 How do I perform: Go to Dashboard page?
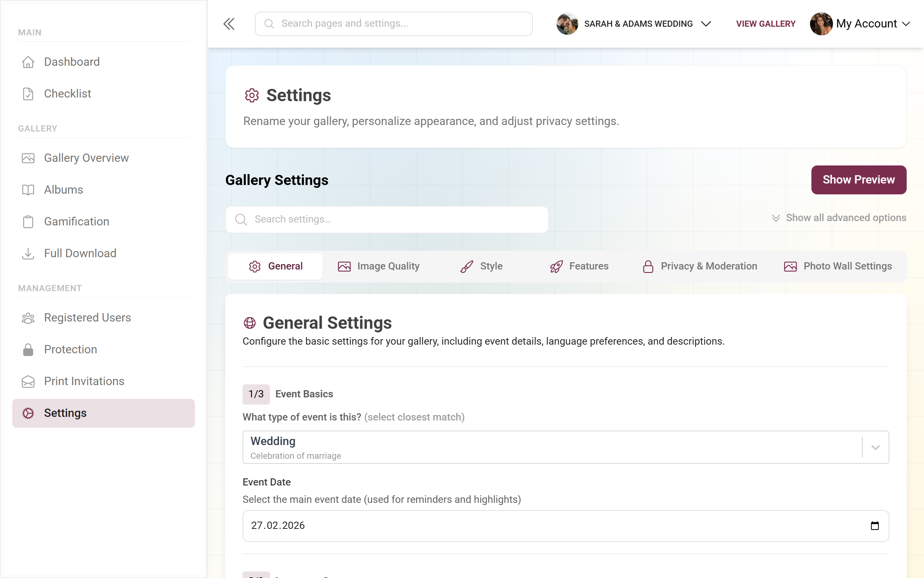click(104, 62)
